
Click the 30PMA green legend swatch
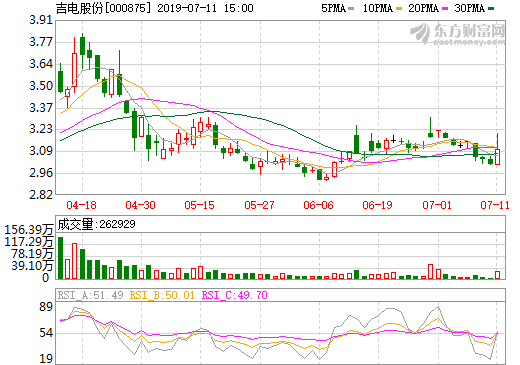pos(491,9)
